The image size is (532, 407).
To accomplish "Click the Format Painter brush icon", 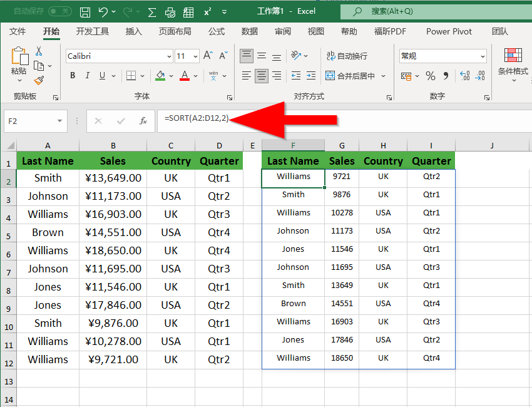I will click(39, 80).
